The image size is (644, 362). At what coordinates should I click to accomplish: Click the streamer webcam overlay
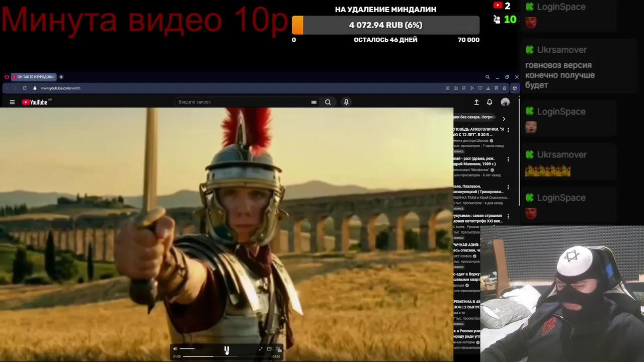(x=562, y=294)
